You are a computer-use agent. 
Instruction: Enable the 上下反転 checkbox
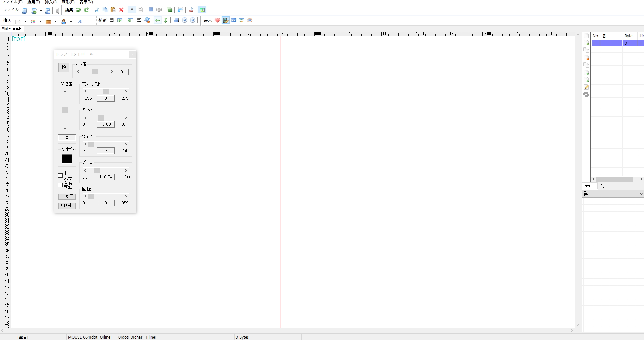(61, 176)
